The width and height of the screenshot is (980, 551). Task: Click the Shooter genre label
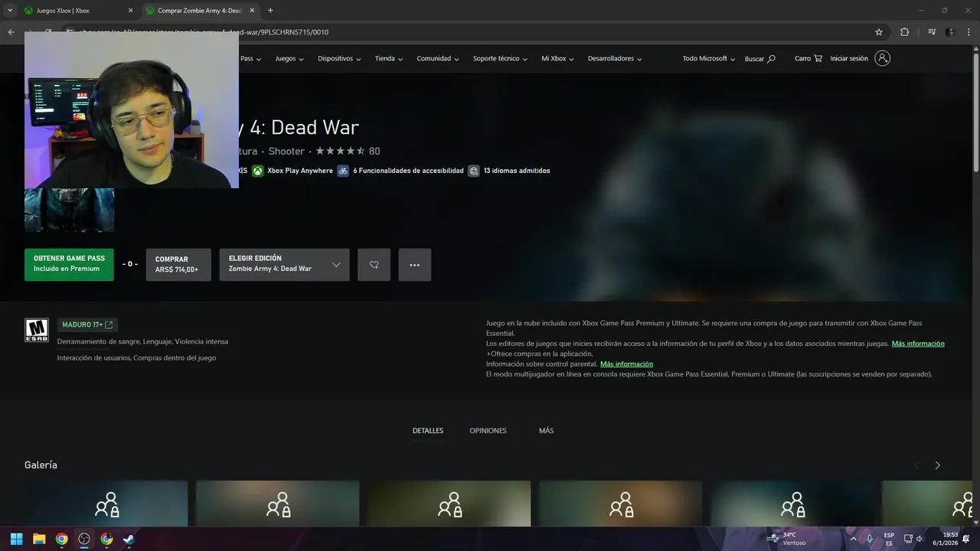(286, 152)
